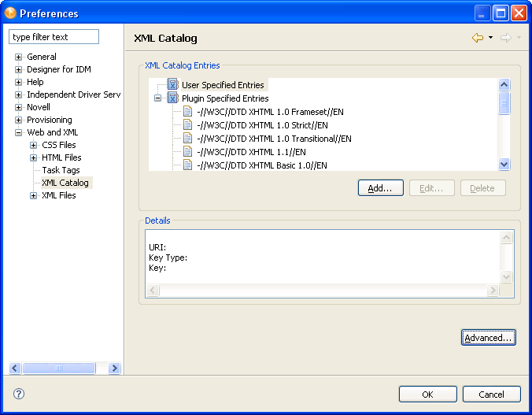Screen dimensions: 532x415
Task: Open the Advanced... settings button
Action: (488, 337)
